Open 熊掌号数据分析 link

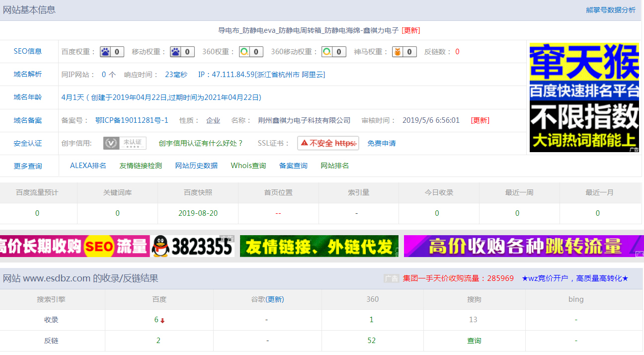point(611,10)
